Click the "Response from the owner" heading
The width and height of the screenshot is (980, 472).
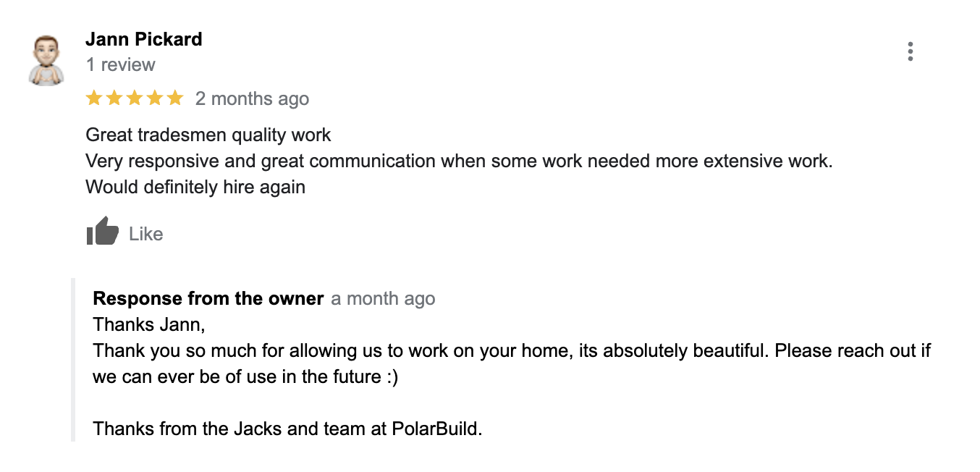[x=208, y=298]
